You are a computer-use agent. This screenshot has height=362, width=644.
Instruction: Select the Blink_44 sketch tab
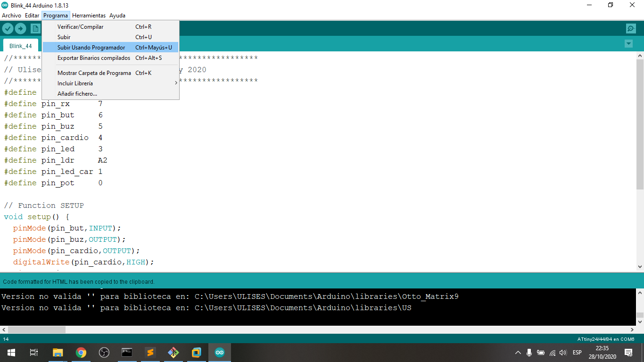(x=21, y=46)
